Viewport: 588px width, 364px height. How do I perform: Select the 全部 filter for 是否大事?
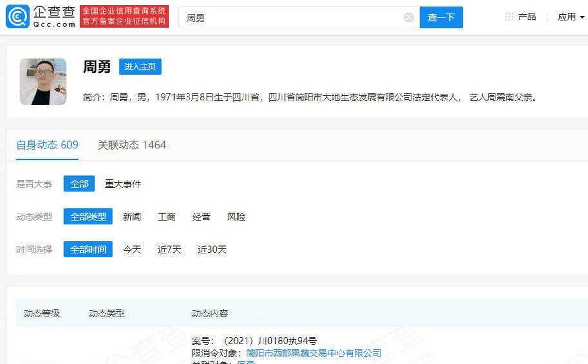coord(79,184)
